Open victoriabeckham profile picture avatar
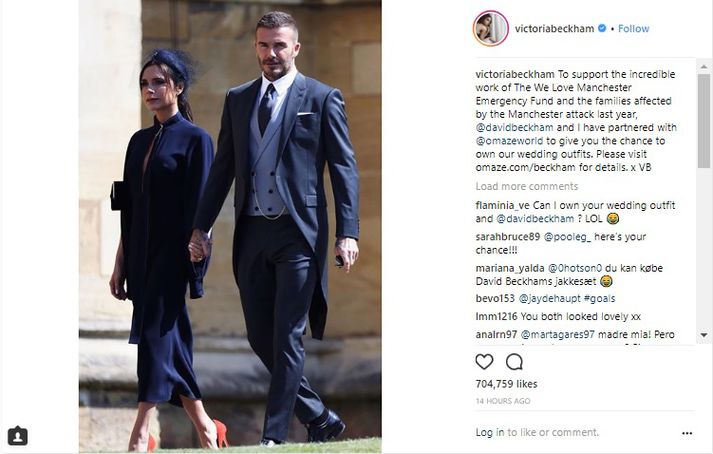 coord(491,28)
